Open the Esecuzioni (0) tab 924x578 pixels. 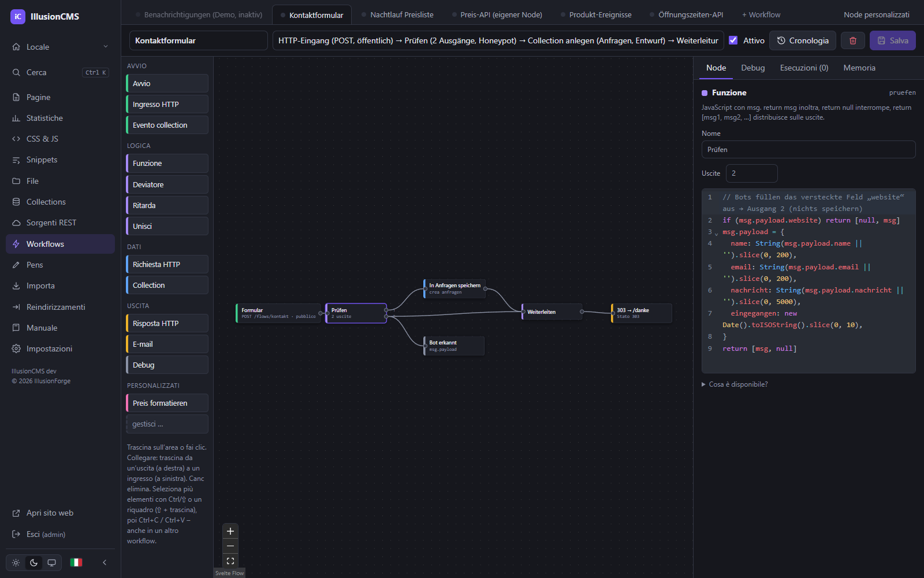click(804, 68)
